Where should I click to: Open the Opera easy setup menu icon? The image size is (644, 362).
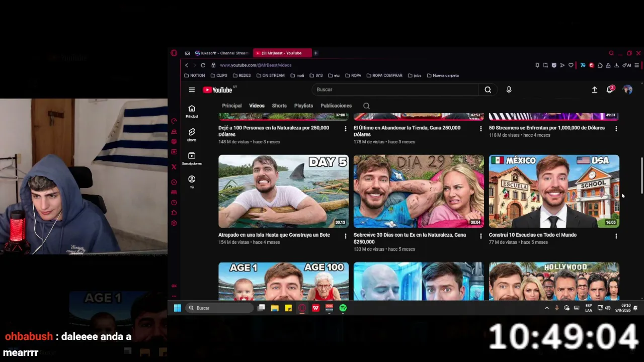tap(636, 65)
